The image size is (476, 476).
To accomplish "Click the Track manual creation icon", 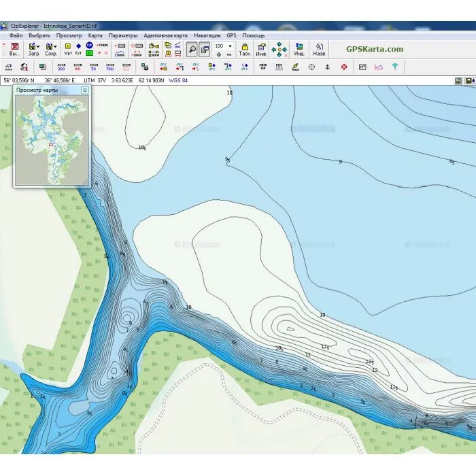I will pos(103,46).
